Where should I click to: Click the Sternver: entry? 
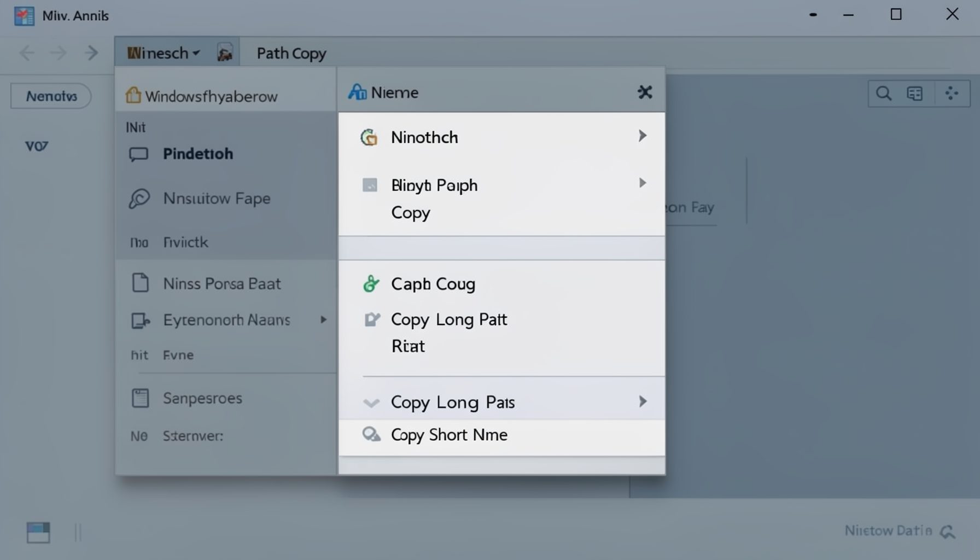pyautogui.click(x=226, y=436)
